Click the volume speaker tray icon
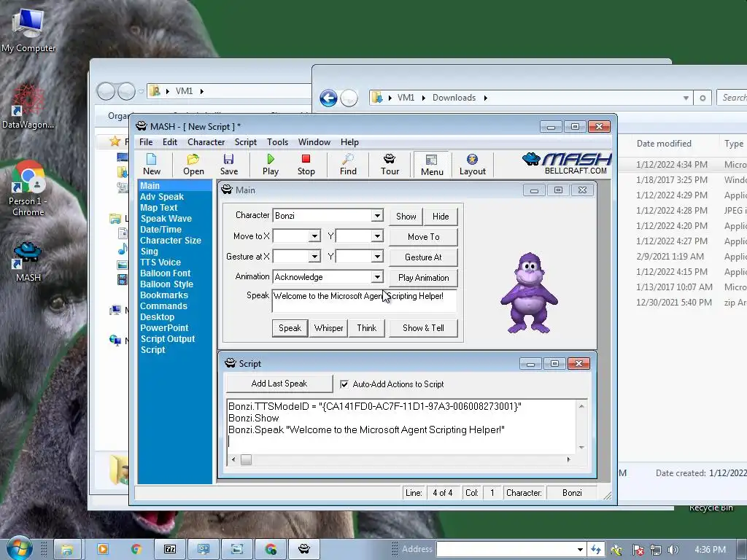Image resolution: width=747 pixels, height=560 pixels. pos(673,550)
